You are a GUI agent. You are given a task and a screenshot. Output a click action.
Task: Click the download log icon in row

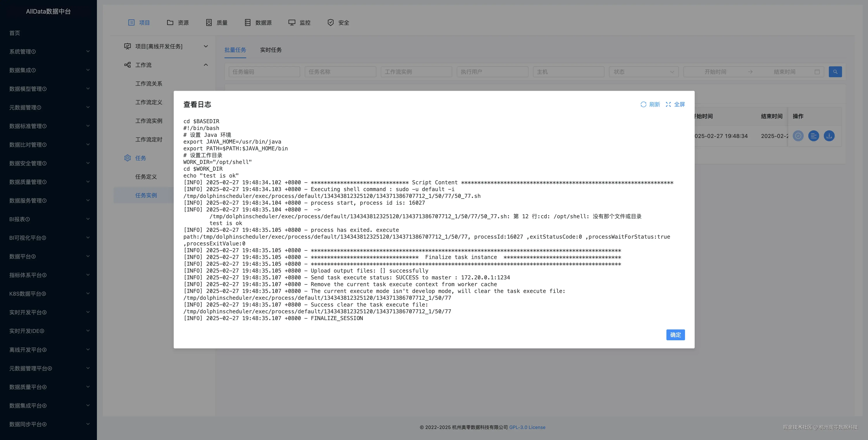coord(829,136)
